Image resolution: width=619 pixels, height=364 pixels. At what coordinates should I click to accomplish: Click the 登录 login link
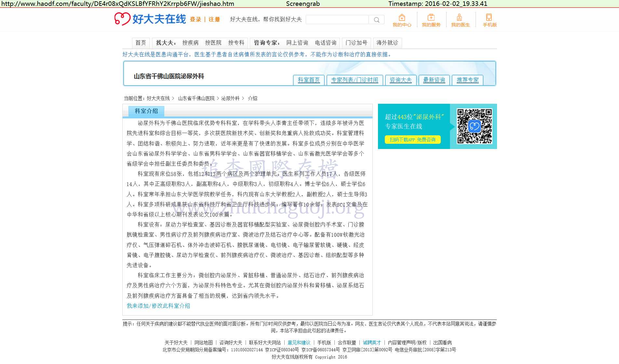195,20
